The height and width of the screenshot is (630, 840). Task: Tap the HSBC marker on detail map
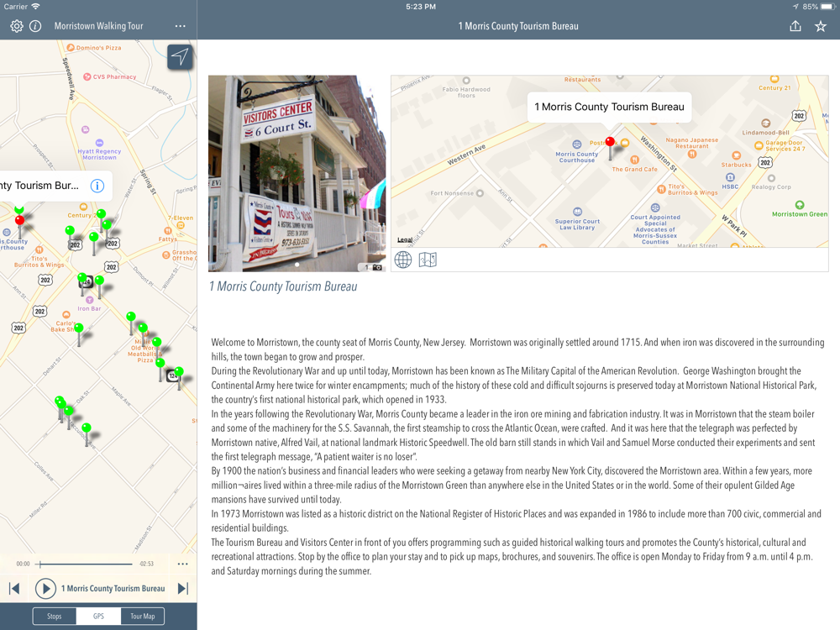point(730,177)
